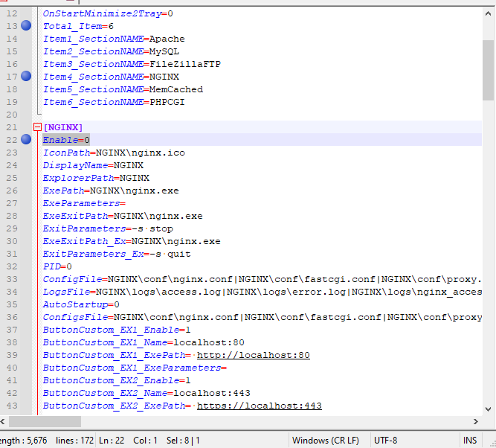Click the ExitParameters=-s stop line
This screenshot has width=496, height=448.
point(108,228)
